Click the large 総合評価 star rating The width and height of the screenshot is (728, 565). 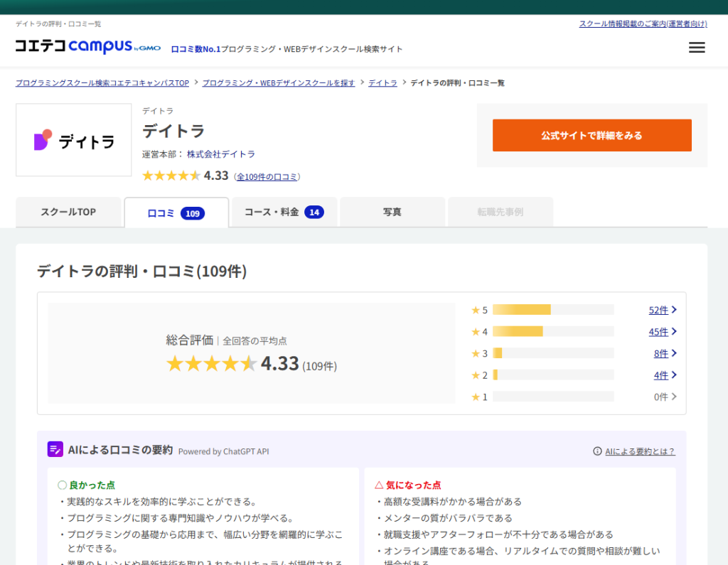click(x=211, y=364)
